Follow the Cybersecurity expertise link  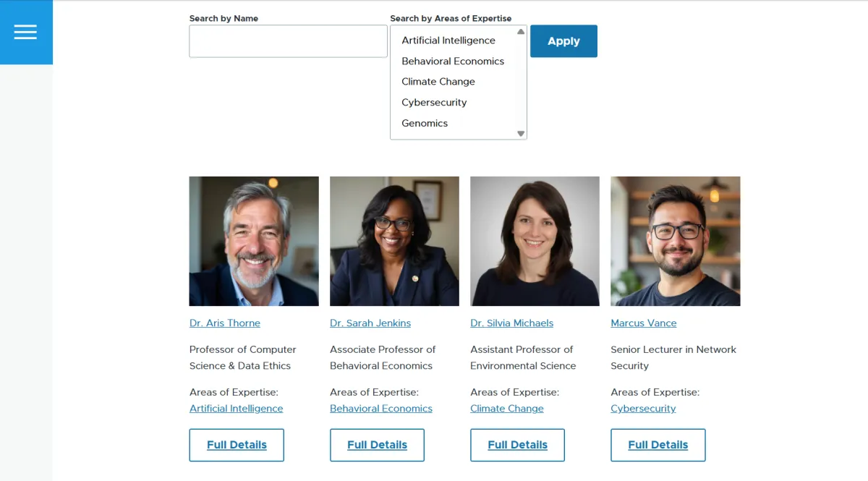[x=643, y=409]
